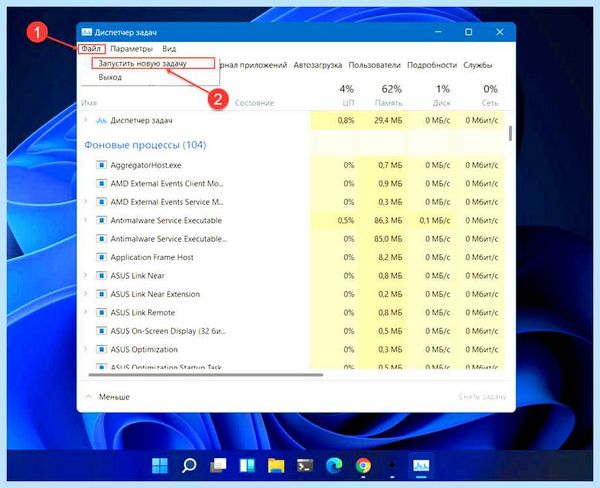600x488 pixels.
Task: Switch to Пользователи tab
Action: pyautogui.click(x=374, y=65)
